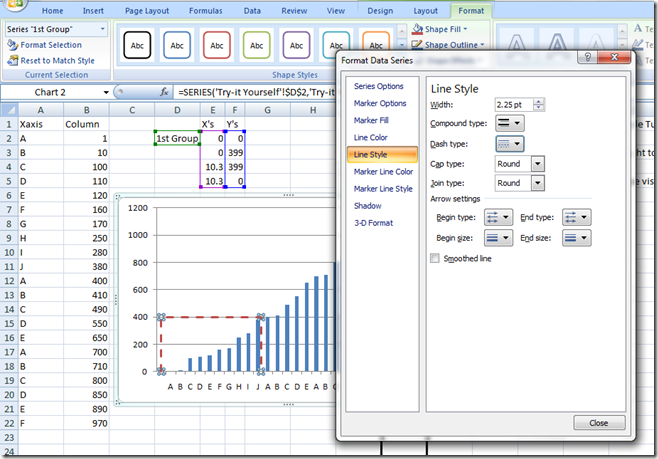Select column A header
This screenshot has width=658, height=459.
coord(40,110)
